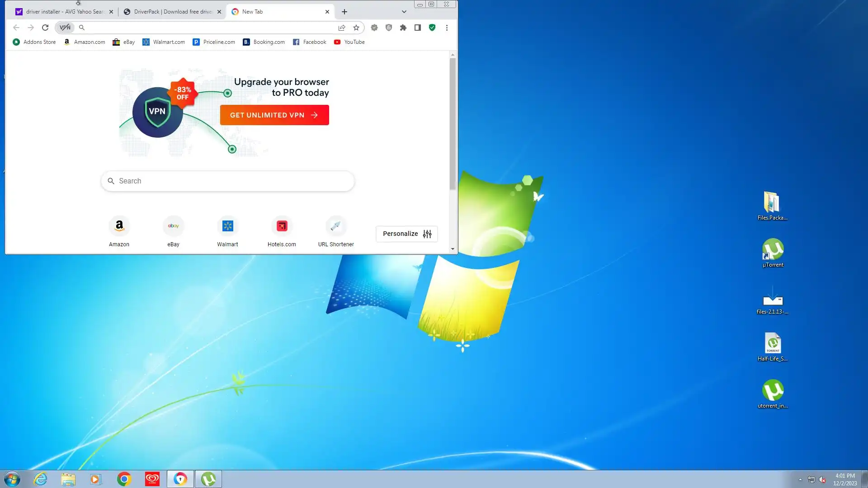Open the extensions puzzle icon
The height and width of the screenshot is (488, 868).
click(403, 28)
